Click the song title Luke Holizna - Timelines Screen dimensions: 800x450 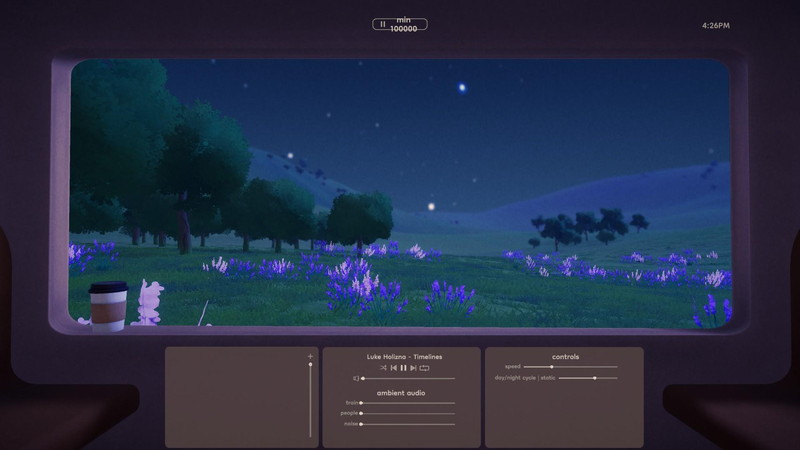point(404,356)
